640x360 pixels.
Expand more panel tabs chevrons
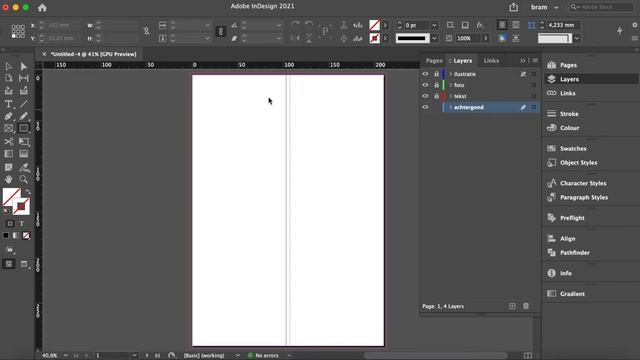[x=522, y=60]
